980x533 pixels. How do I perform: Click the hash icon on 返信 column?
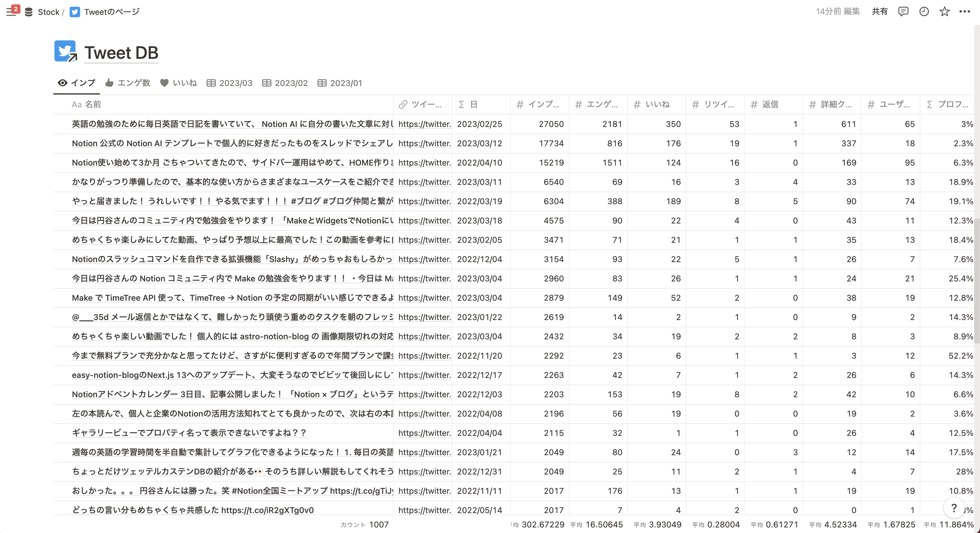coord(754,104)
